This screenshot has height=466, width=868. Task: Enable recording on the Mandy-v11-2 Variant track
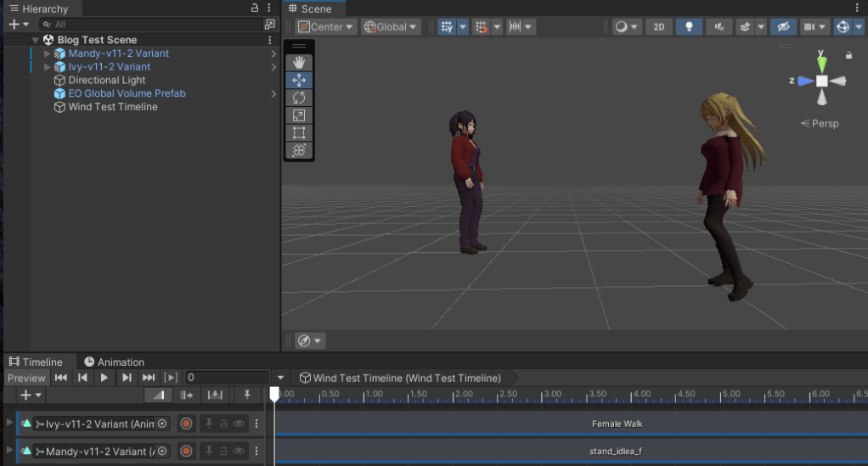(x=186, y=451)
